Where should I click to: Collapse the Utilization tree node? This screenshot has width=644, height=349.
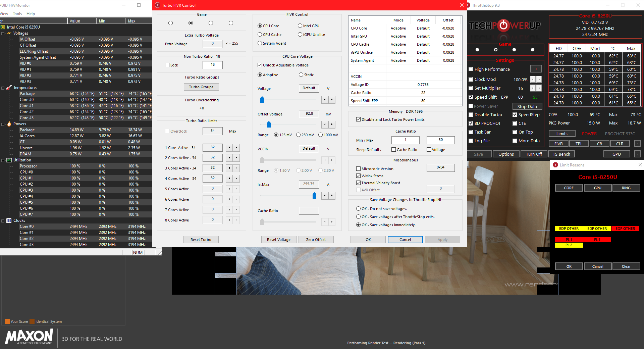(x=3, y=160)
